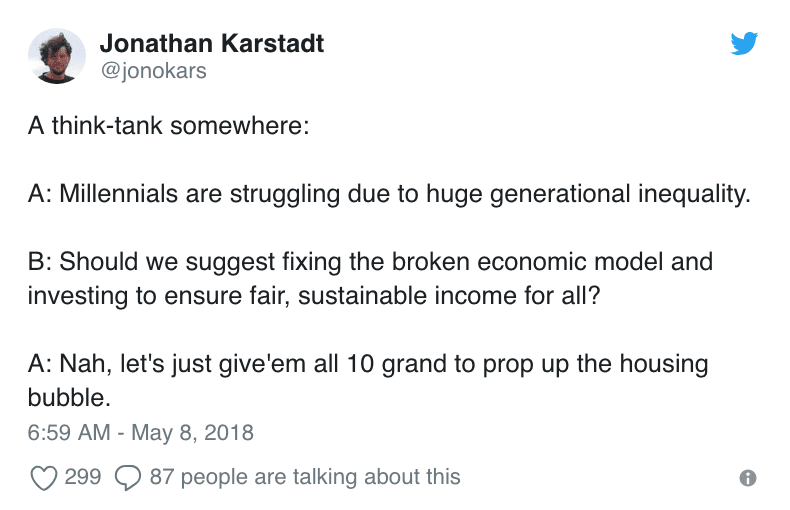Click the Jonathan Karstadt display name
The height and width of the screenshot is (510, 790).
212,43
